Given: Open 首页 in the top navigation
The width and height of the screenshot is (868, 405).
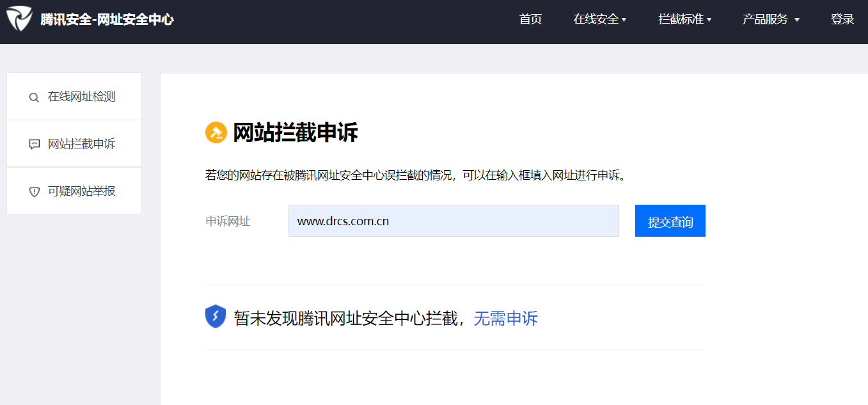Looking at the screenshot, I should pos(531,19).
